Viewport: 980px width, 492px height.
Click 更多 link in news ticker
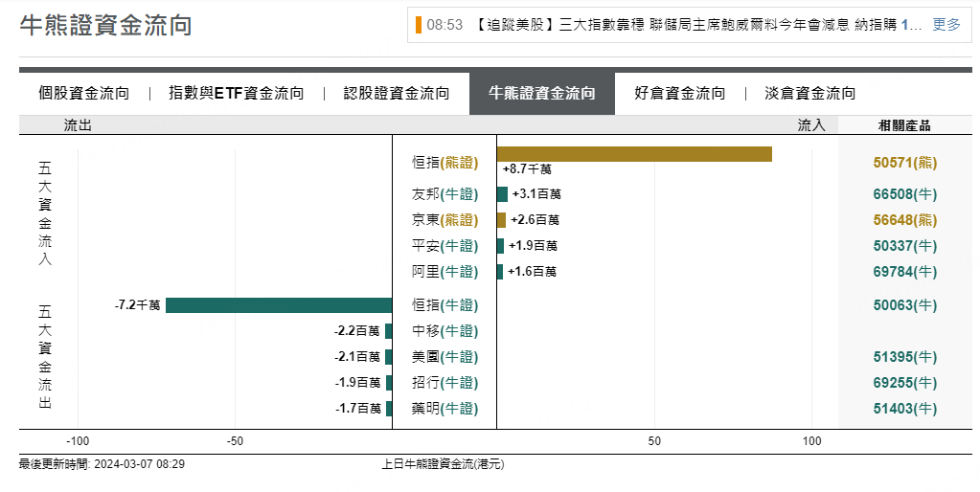[946, 25]
